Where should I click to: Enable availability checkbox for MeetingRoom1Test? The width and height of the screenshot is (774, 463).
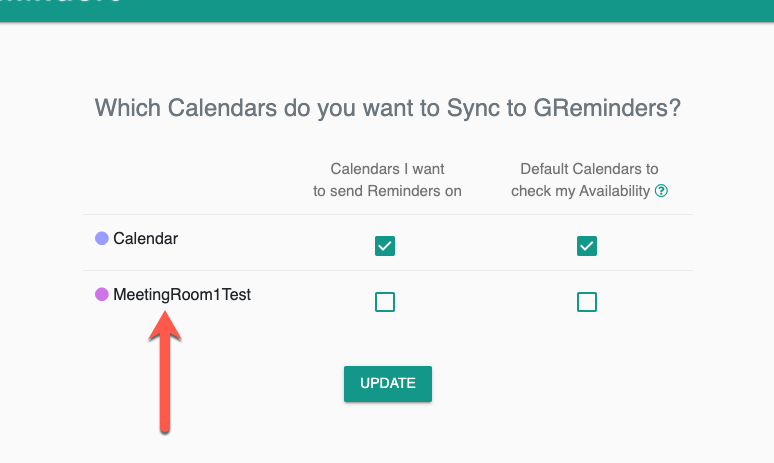587,302
